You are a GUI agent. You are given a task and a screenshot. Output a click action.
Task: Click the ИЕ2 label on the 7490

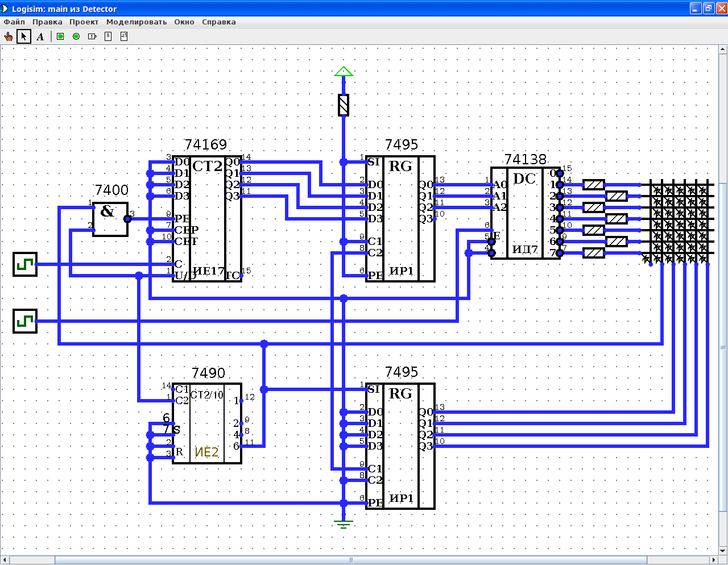tap(206, 452)
